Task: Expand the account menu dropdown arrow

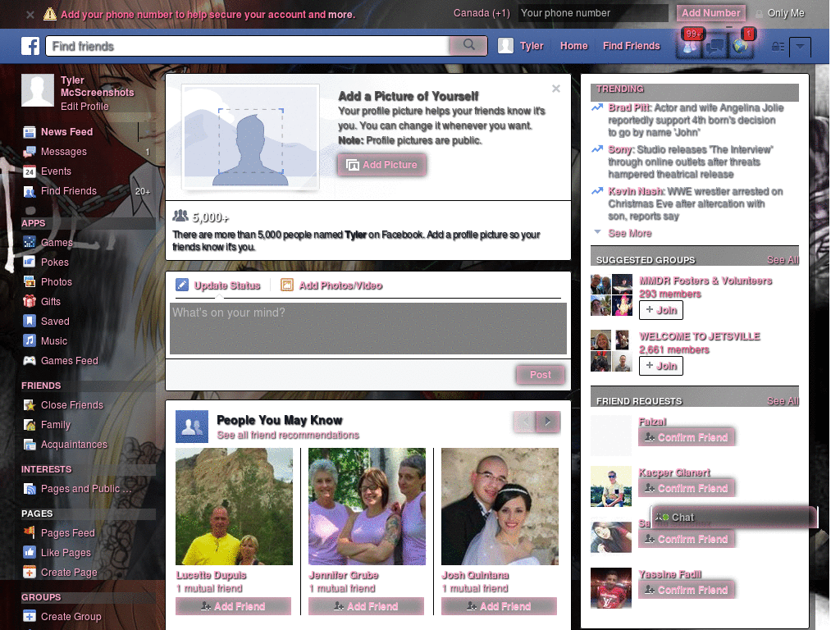Action: click(800, 47)
